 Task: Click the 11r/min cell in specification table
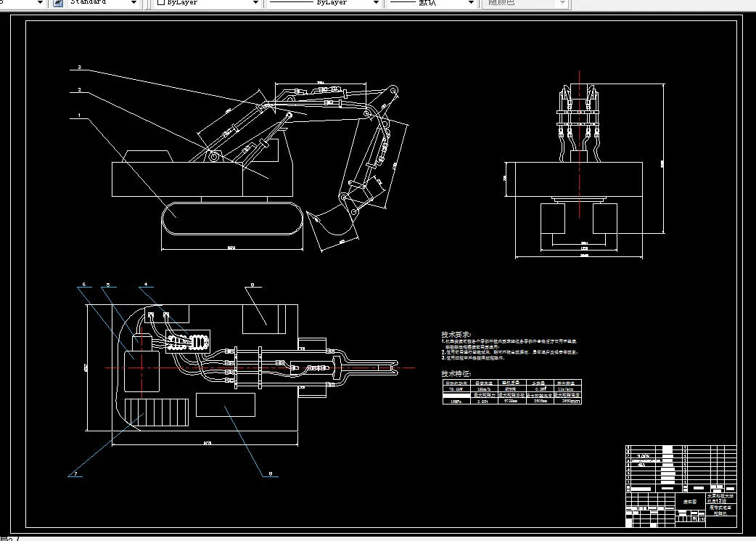pos(566,389)
